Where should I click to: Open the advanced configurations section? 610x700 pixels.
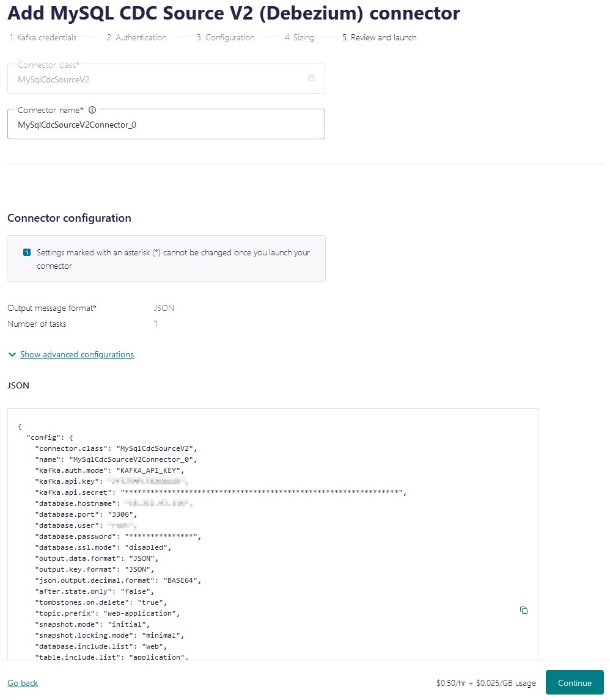point(77,354)
